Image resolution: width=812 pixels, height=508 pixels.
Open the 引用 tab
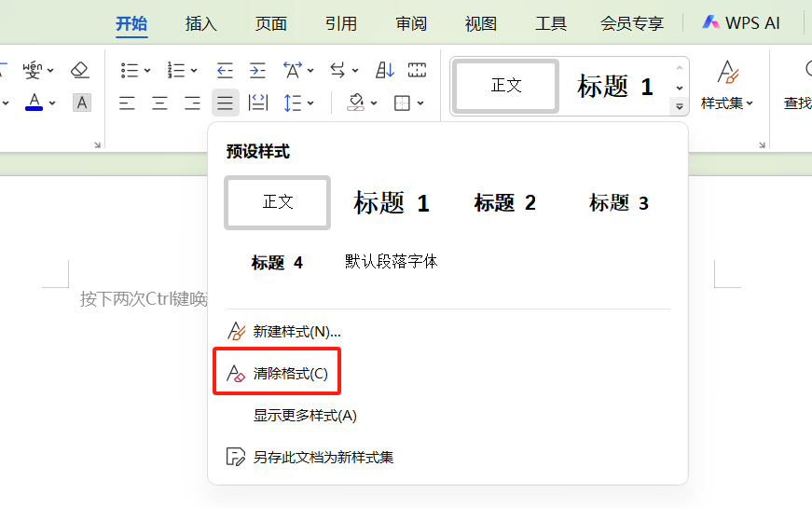tap(341, 23)
